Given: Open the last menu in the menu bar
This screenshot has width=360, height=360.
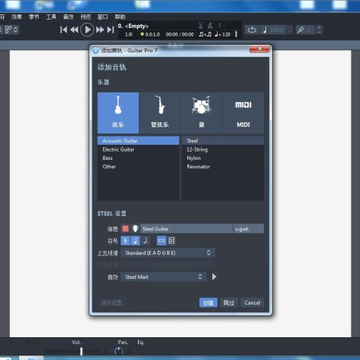Looking at the screenshot, I should pos(120,17).
